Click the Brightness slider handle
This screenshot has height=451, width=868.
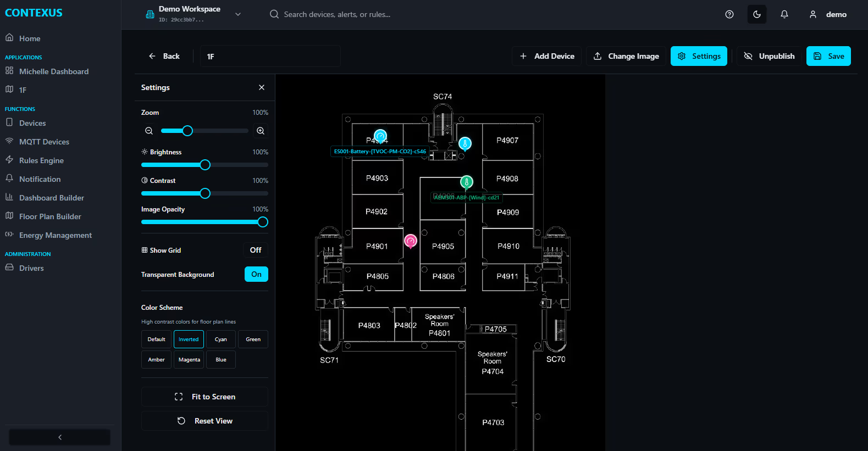tap(205, 165)
